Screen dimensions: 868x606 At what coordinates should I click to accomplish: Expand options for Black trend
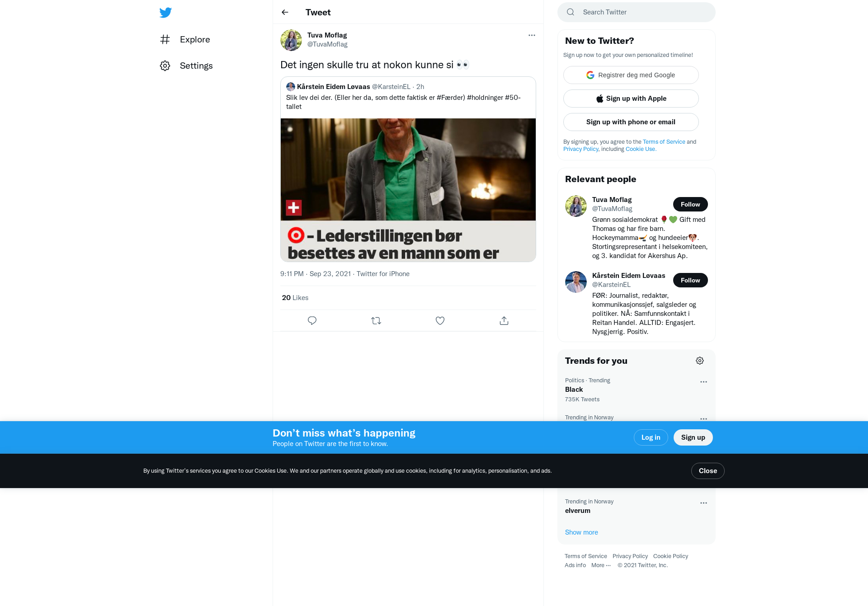point(703,382)
